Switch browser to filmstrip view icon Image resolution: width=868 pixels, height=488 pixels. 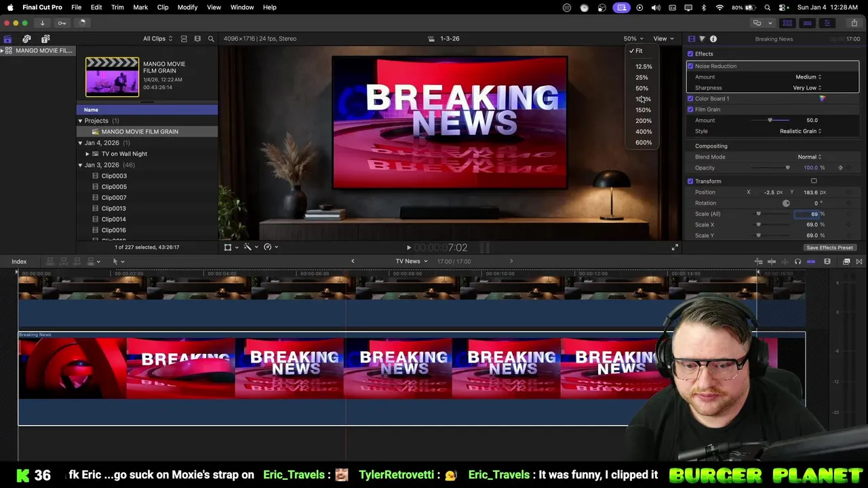197,39
